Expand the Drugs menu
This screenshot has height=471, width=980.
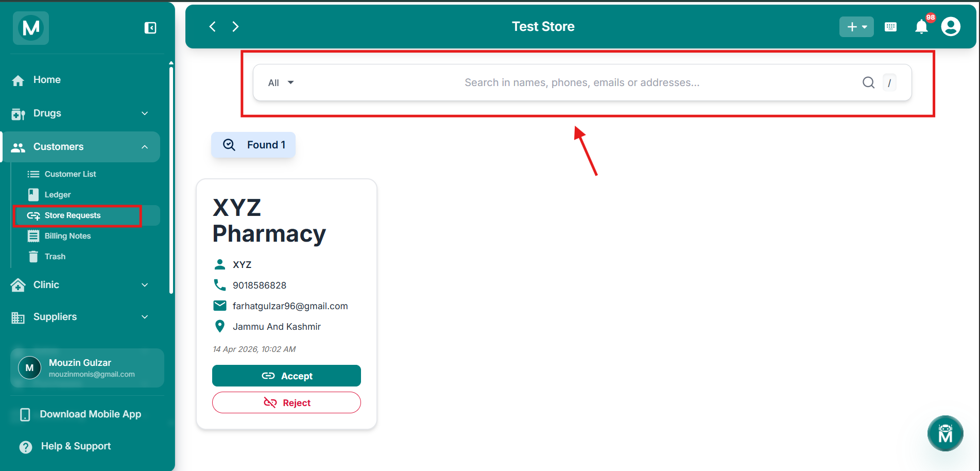point(80,113)
